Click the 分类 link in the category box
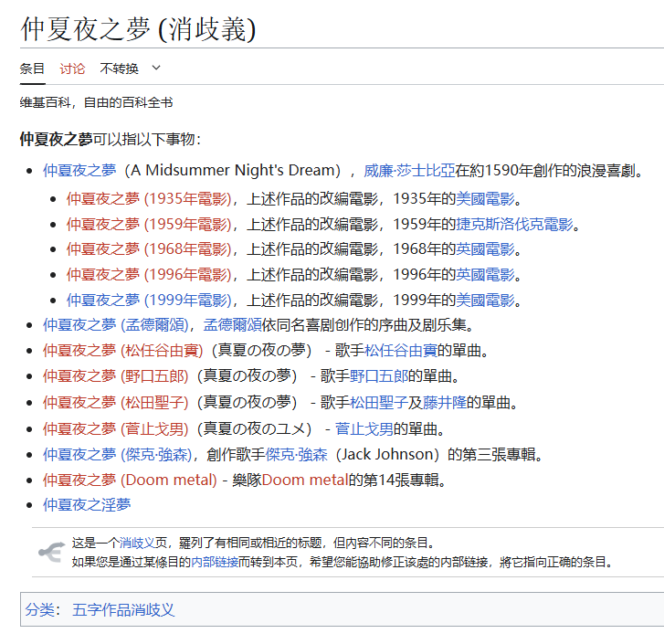 click(40, 609)
